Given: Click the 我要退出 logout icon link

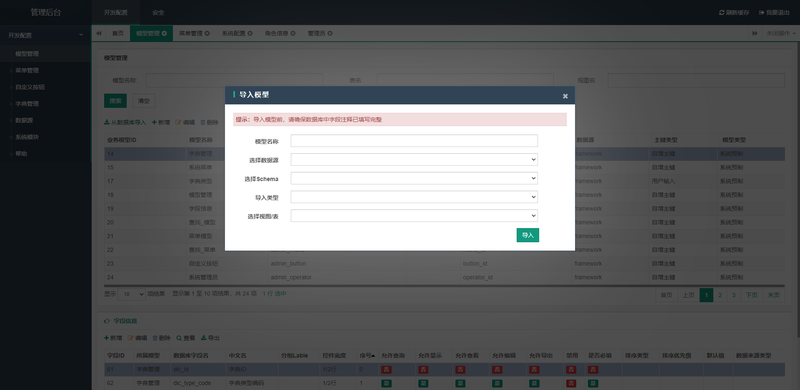Looking at the screenshot, I should click(773, 12).
